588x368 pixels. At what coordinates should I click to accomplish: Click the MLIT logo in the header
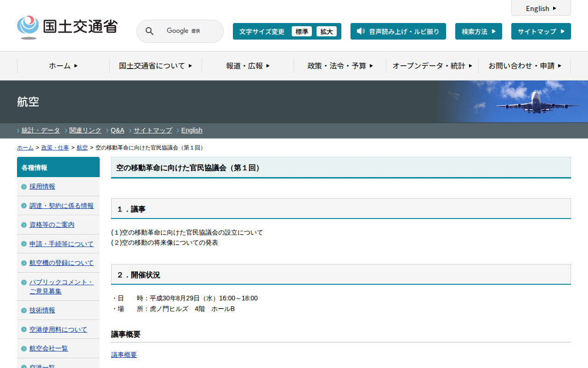tap(67, 27)
